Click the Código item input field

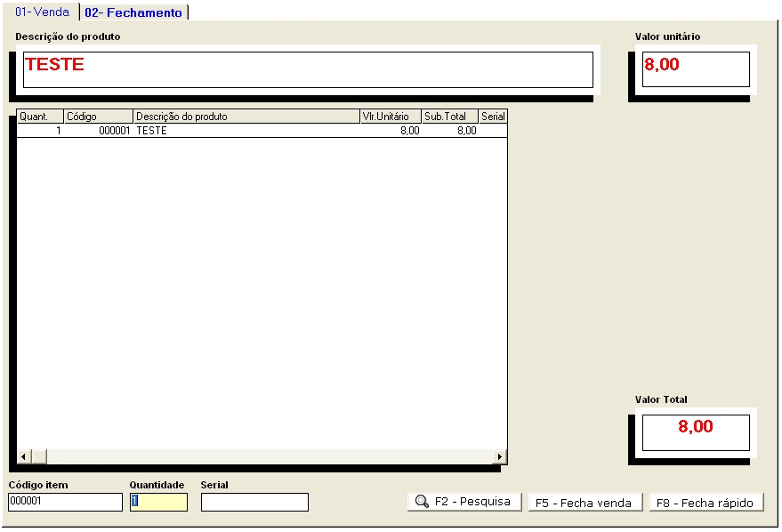(65, 502)
